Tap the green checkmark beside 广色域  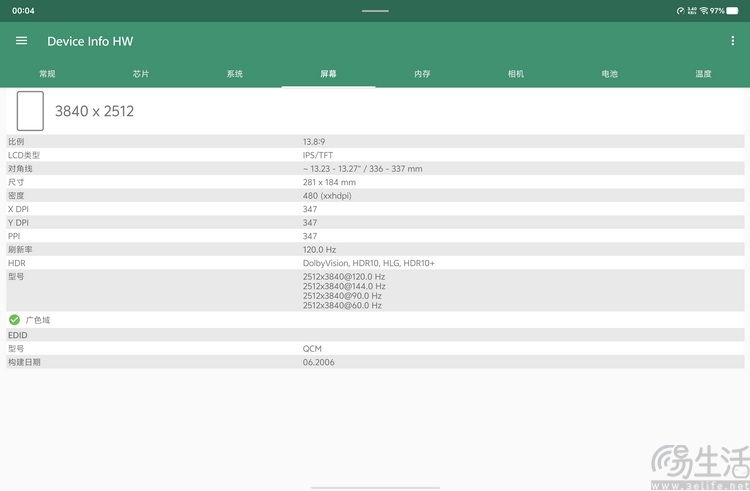coord(14,320)
